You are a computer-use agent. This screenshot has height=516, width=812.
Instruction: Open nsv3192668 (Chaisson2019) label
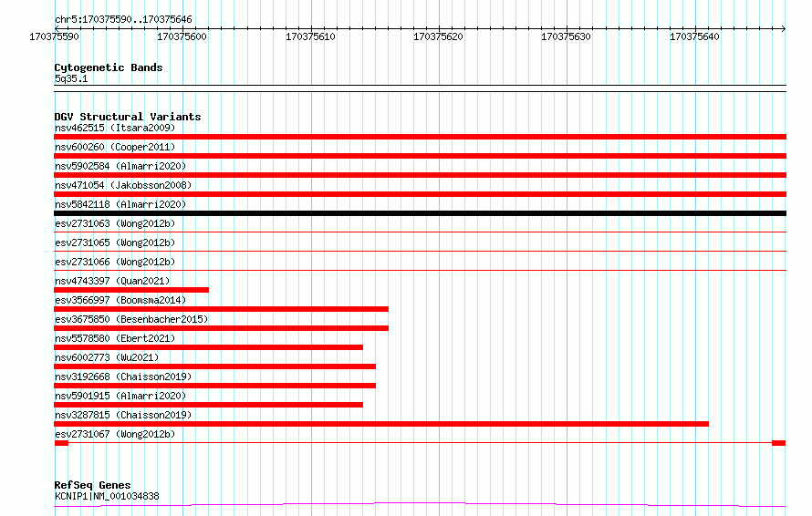coord(123,377)
